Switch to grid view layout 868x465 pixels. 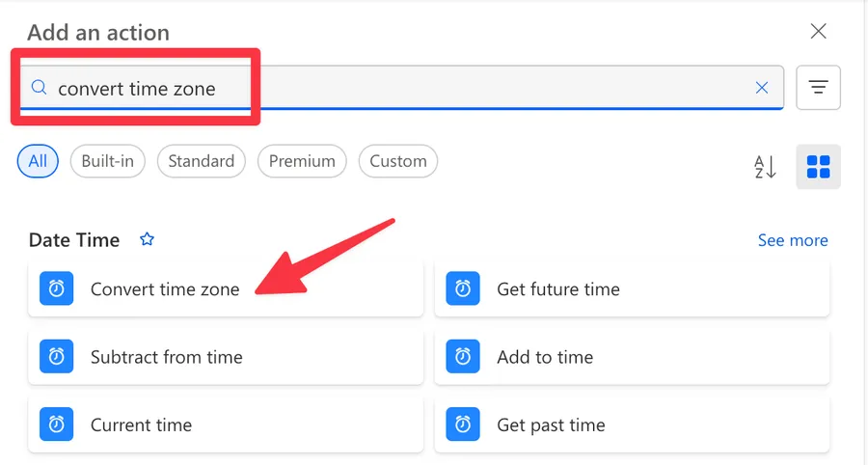tap(818, 166)
